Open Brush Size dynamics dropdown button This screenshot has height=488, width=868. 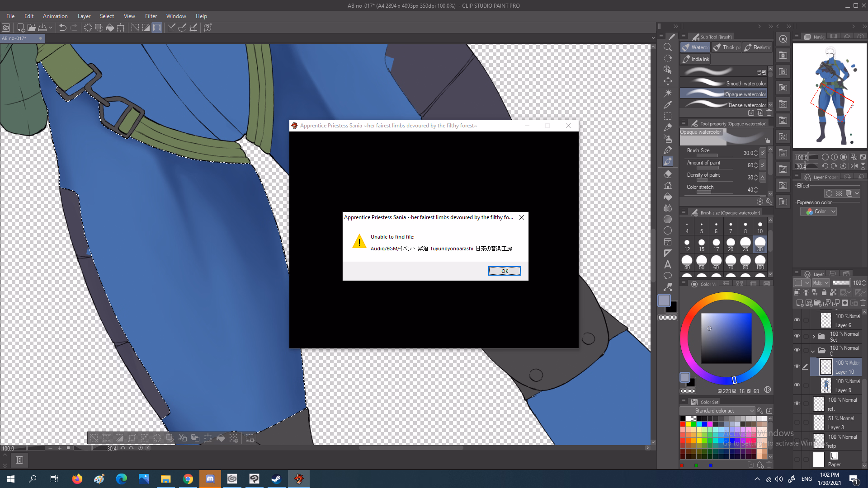[x=763, y=153]
